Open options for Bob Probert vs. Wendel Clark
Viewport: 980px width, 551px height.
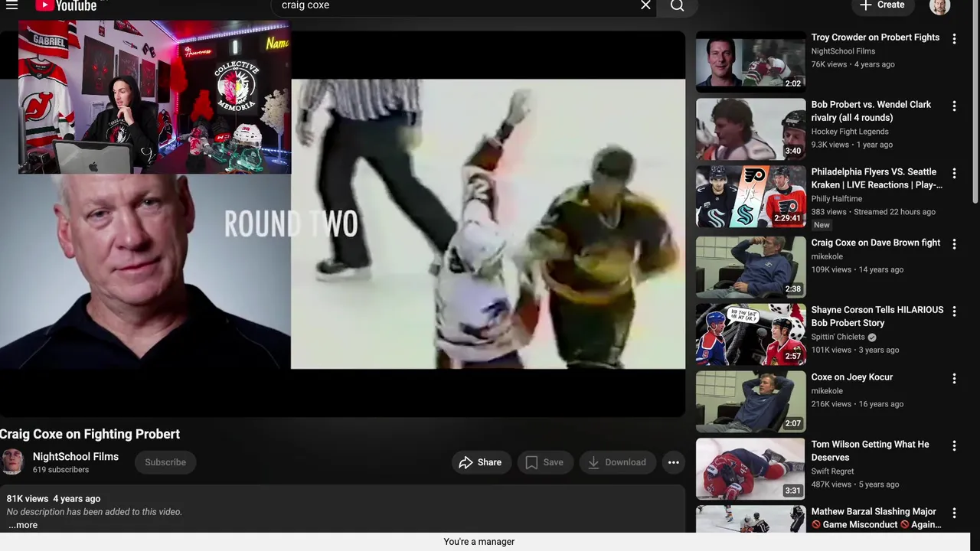[954, 106]
